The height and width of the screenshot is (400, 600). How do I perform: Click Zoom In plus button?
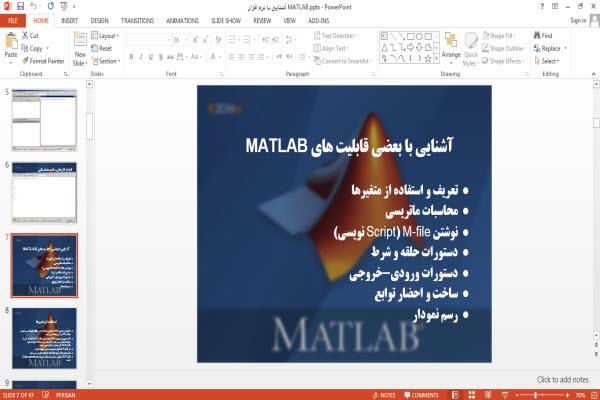click(567, 395)
